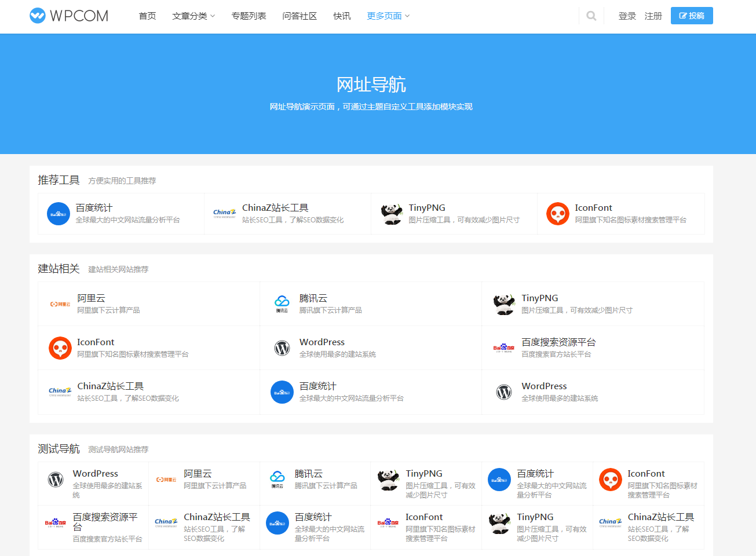756x556 pixels.
Task: Open ChinaZ站长工具 title in 建站相关
Action: pos(111,386)
